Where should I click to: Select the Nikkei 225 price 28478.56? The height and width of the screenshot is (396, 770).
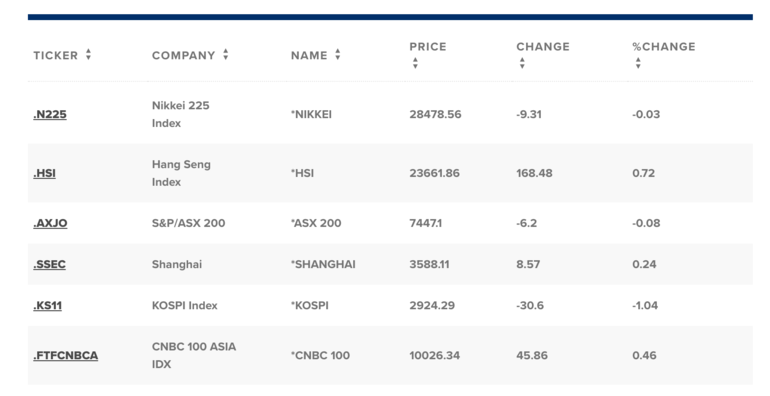[x=436, y=114]
